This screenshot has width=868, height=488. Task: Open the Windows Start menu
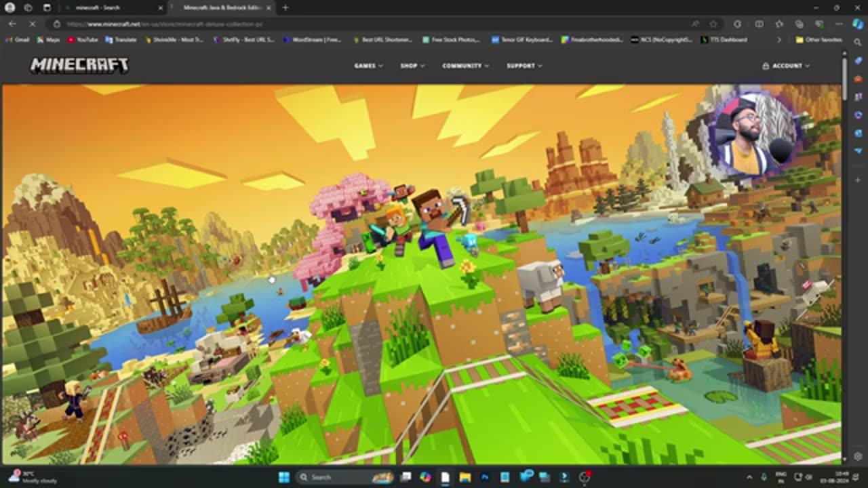pos(284,477)
